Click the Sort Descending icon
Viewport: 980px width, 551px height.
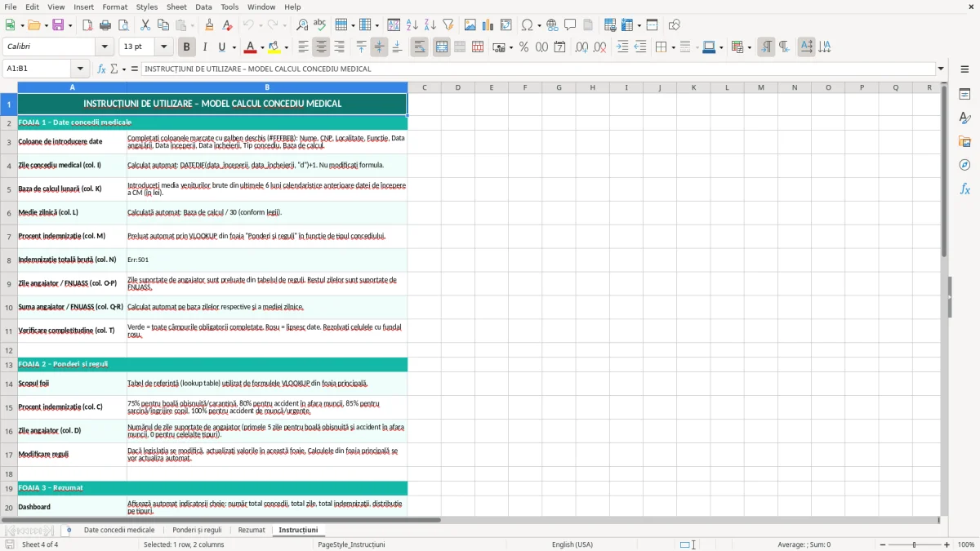pyautogui.click(x=430, y=25)
